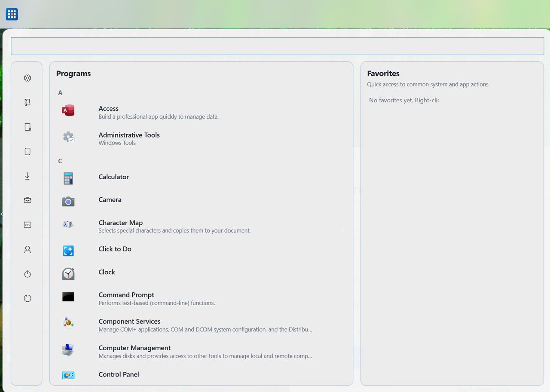Click the Clock app icon
550x392 pixels.
[x=68, y=274]
